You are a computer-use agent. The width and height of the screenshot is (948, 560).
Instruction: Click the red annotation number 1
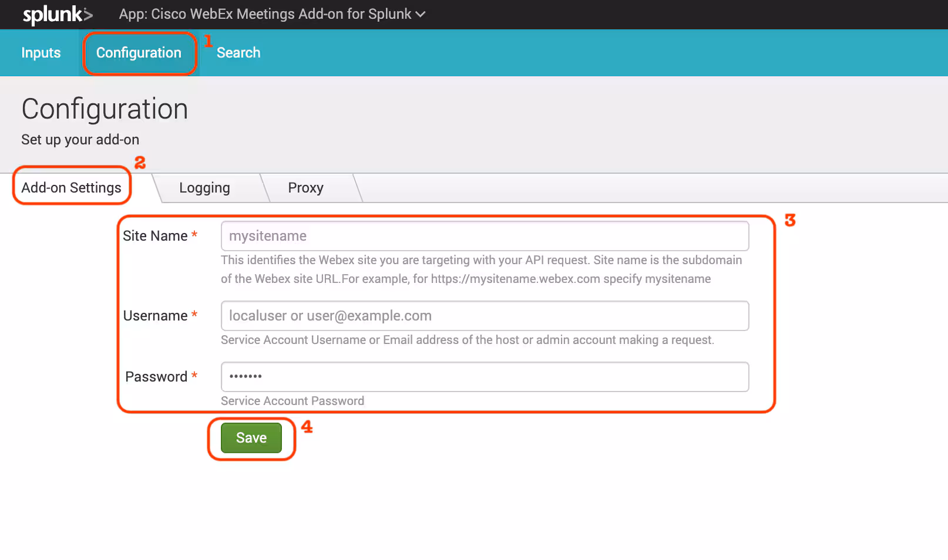(208, 41)
